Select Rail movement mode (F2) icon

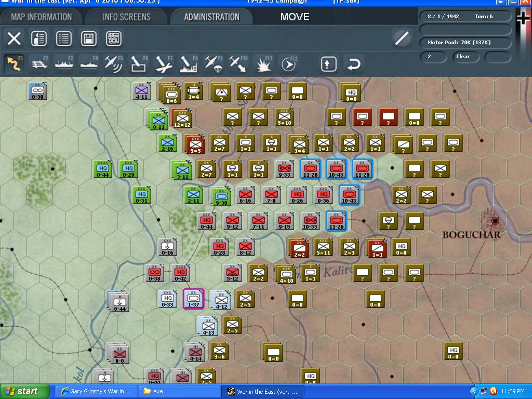(x=39, y=63)
